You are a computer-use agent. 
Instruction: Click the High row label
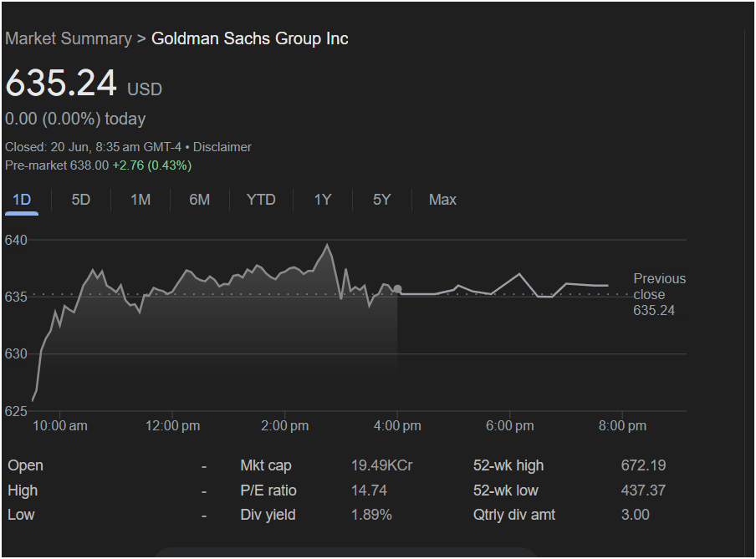tap(23, 490)
